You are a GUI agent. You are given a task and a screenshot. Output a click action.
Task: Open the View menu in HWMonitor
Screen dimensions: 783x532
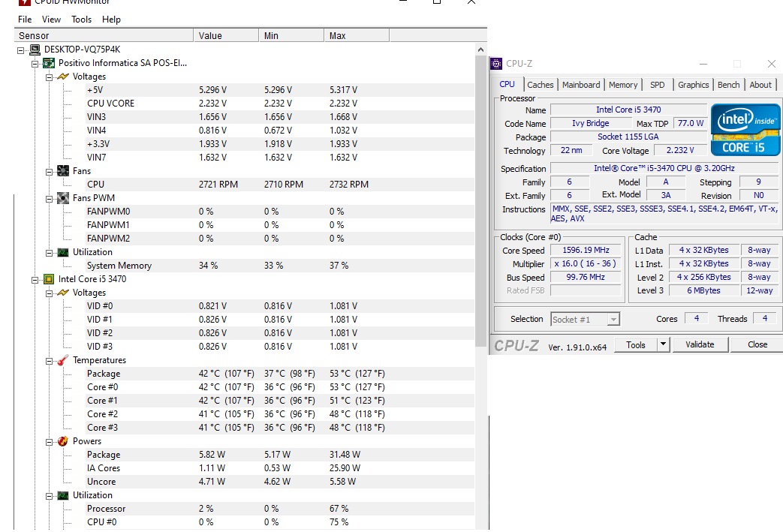pyautogui.click(x=51, y=20)
